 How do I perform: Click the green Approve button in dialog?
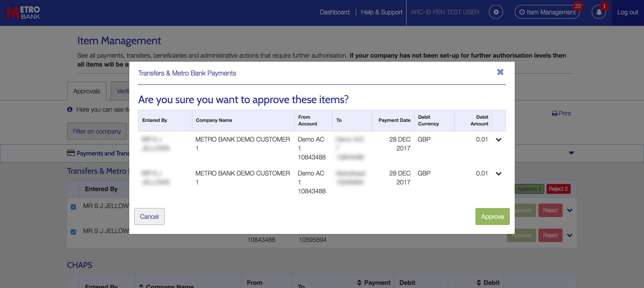point(492,217)
